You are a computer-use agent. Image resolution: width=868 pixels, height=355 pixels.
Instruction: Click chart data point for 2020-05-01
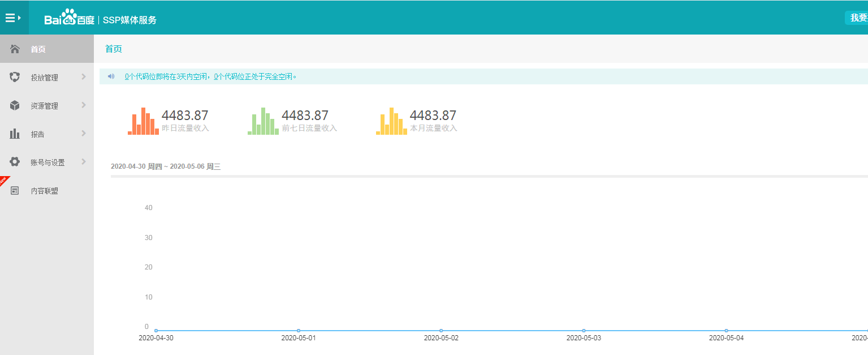point(299,331)
